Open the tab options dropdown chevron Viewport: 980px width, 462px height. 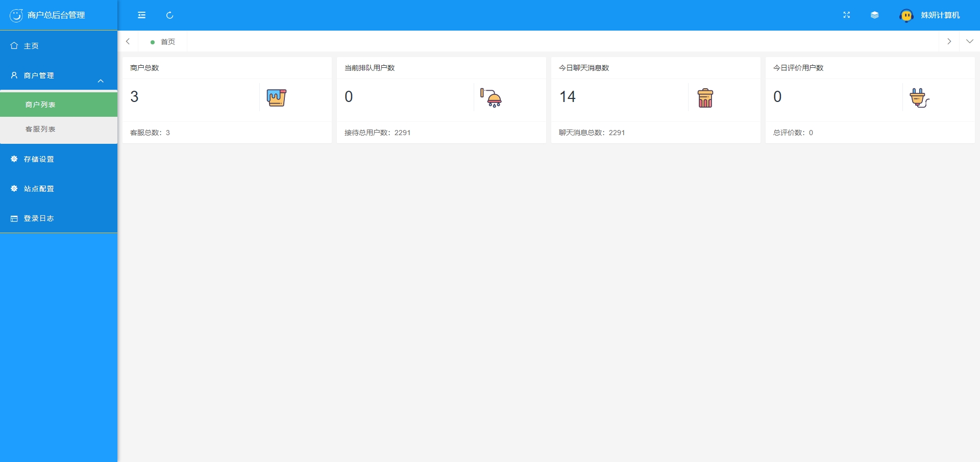969,41
